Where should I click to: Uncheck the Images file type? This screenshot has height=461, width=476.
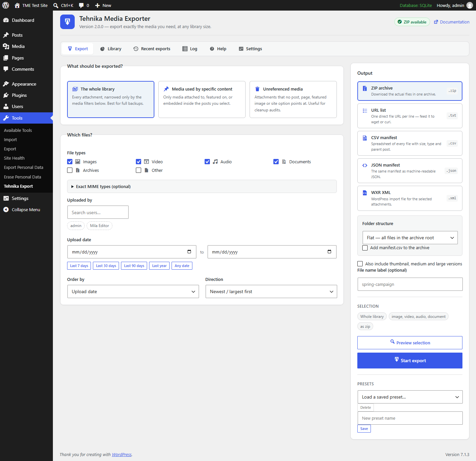pos(70,162)
